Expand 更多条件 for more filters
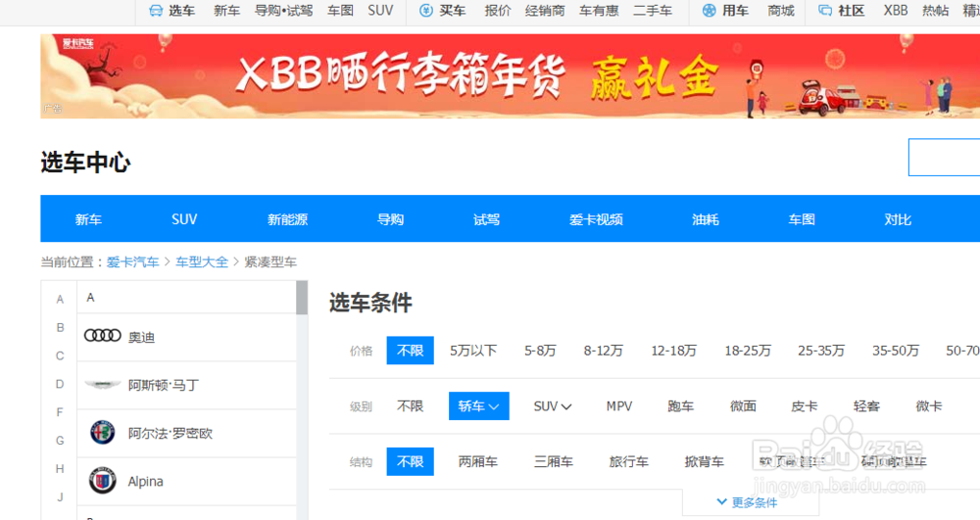980x520 pixels. 748,502
